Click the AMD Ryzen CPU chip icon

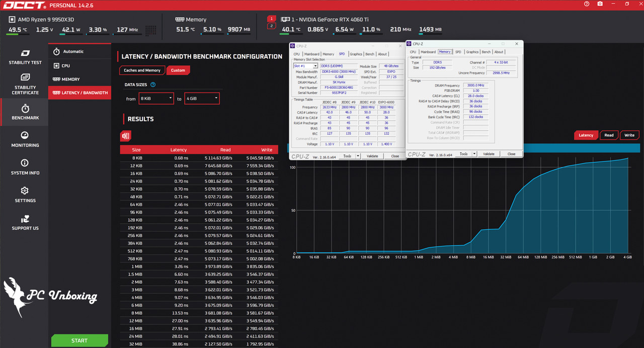click(x=12, y=20)
